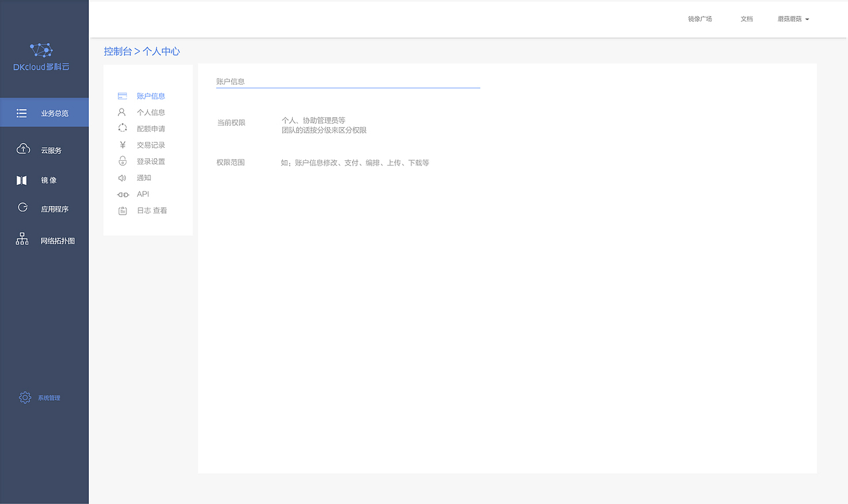Click the 当前权限 label

(231, 123)
